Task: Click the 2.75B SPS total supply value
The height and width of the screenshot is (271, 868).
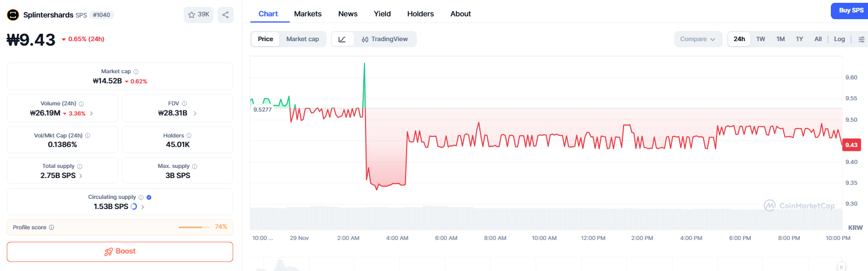Action: click(x=59, y=176)
